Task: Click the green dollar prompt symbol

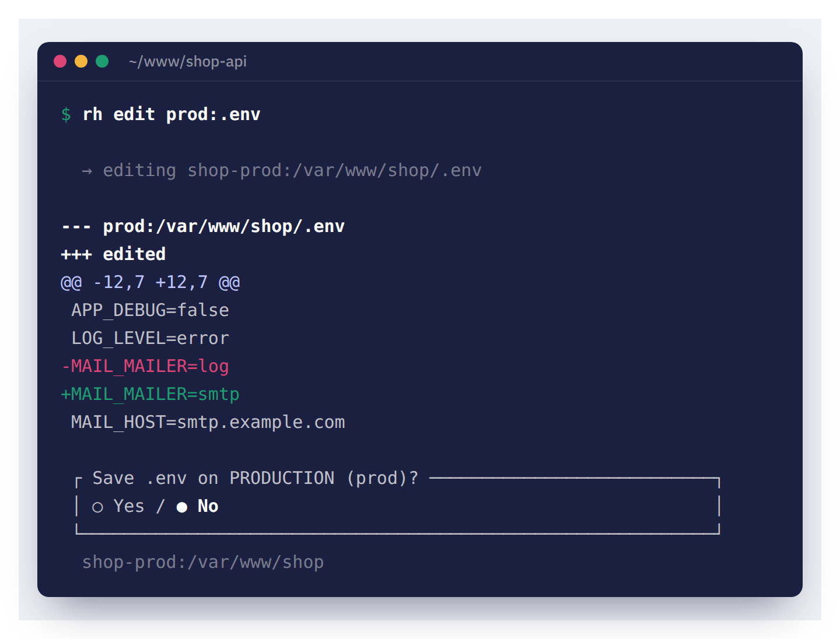Action: (x=66, y=114)
